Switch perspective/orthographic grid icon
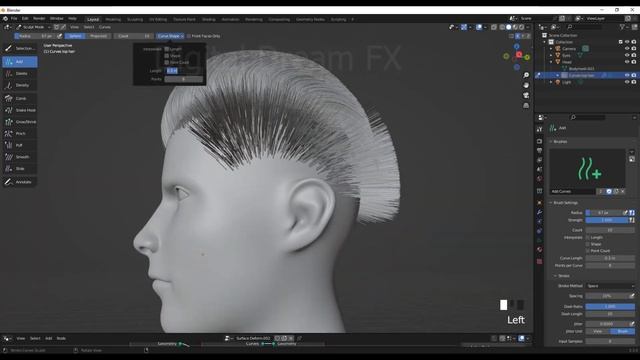Image resolution: width=640 pixels, height=360 pixels. [x=526, y=106]
